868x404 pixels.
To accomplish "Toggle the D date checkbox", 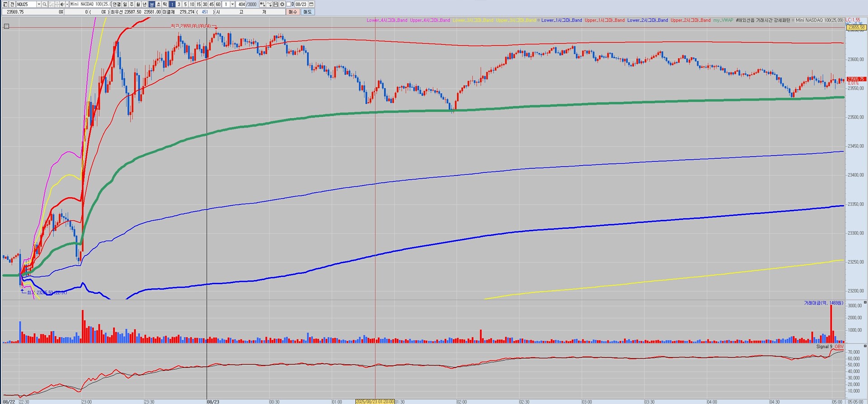I will click(x=289, y=4).
